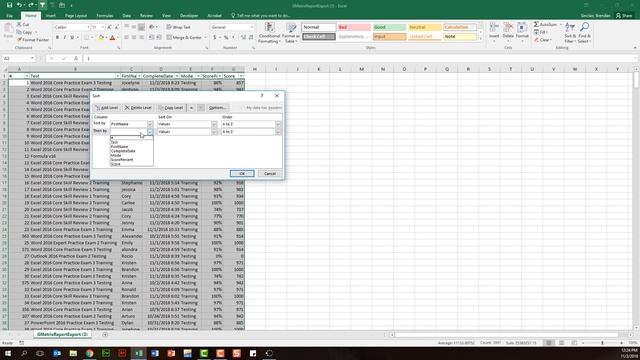Click Options button in Sort dialog
Image resolution: width=640 pixels, height=360 pixels.
coord(217,108)
